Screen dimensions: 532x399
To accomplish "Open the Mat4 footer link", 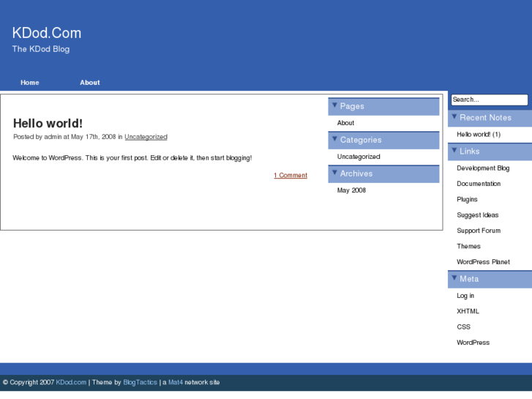I will [x=176, y=382].
